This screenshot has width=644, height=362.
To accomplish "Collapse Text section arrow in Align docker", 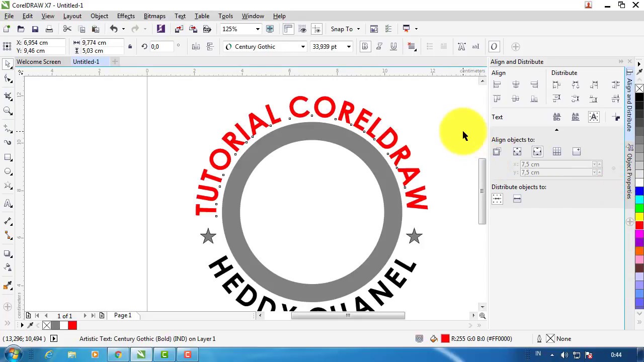I will tap(556, 130).
